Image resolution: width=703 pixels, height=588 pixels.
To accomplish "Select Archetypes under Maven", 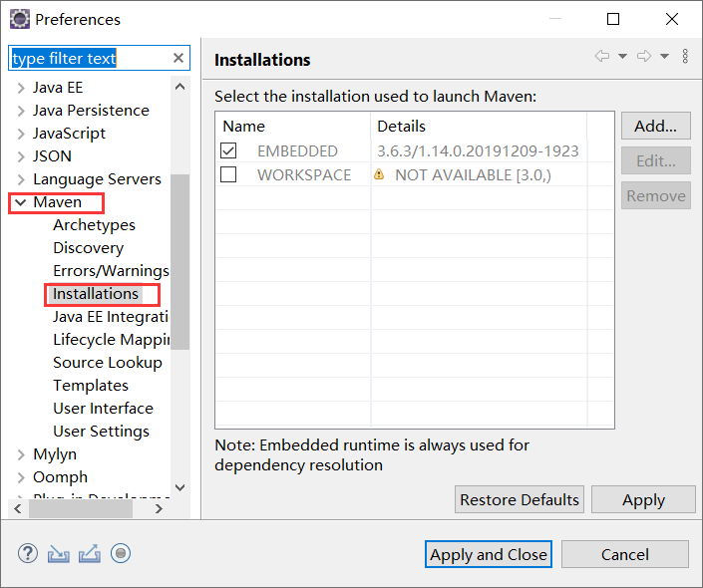I will (94, 225).
